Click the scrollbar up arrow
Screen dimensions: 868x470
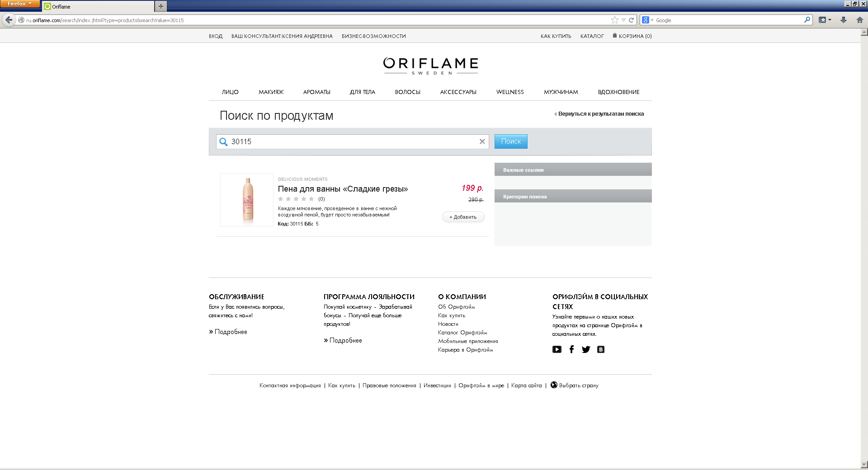pos(864,32)
